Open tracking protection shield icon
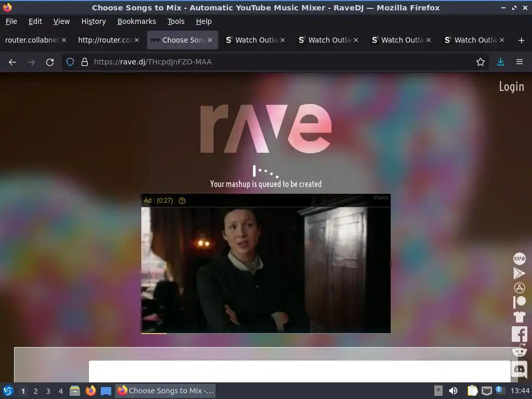 click(x=70, y=62)
